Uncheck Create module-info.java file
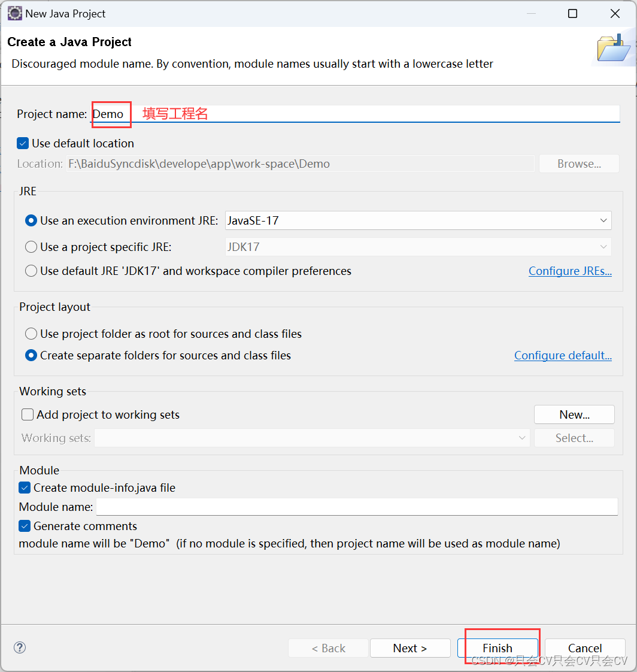 [25, 488]
